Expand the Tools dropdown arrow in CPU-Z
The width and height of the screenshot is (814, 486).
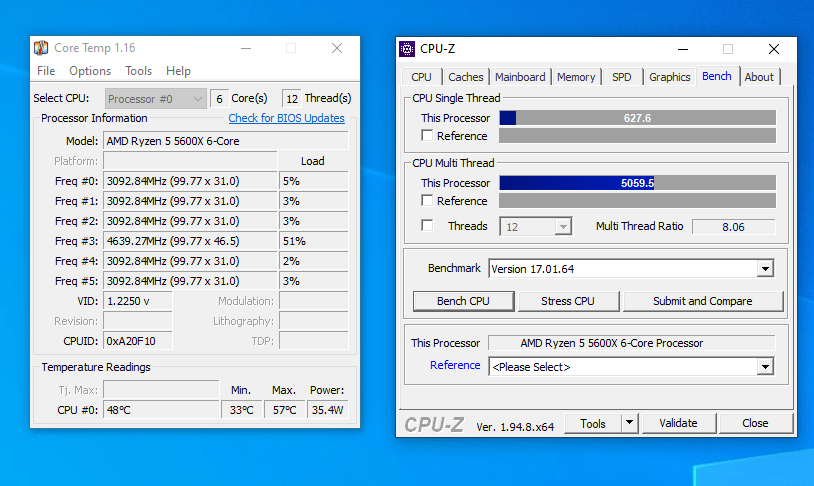[x=629, y=424]
